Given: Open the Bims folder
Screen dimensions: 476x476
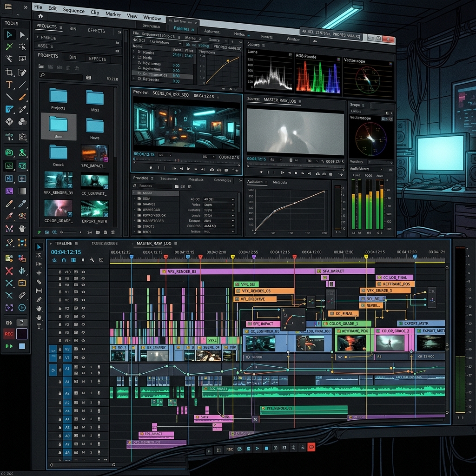Looking at the screenshot, I should [59, 126].
